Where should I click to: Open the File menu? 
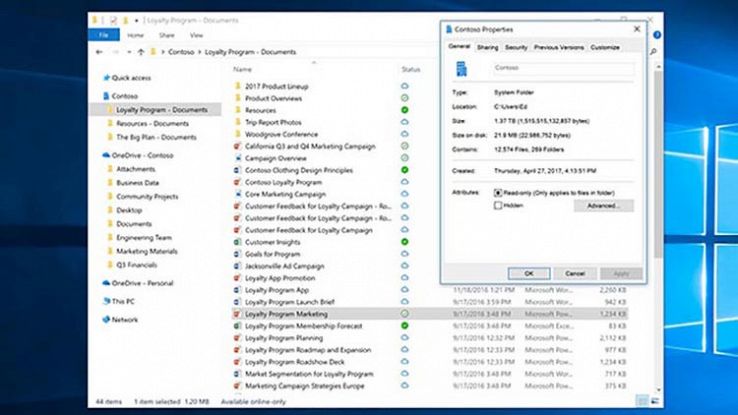click(104, 35)
